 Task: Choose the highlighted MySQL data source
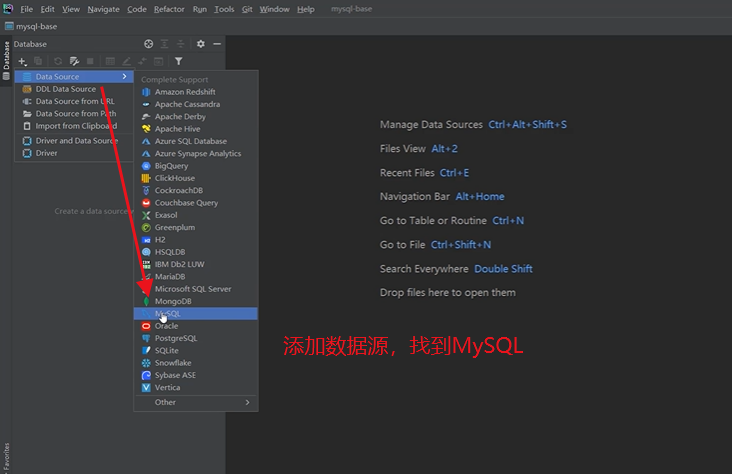click(x=196, y=314)
